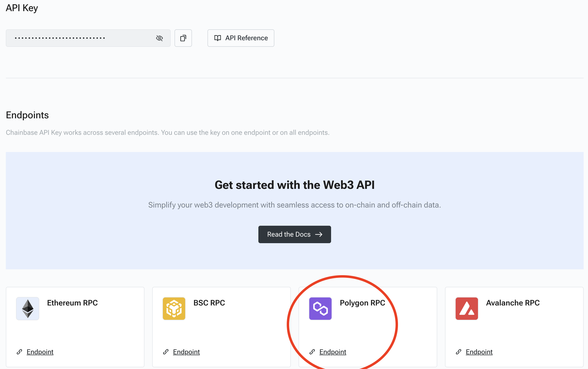Click the BSC hexagon logo icon
Viewport: 588px width, 369px height.
pos(174,308)
